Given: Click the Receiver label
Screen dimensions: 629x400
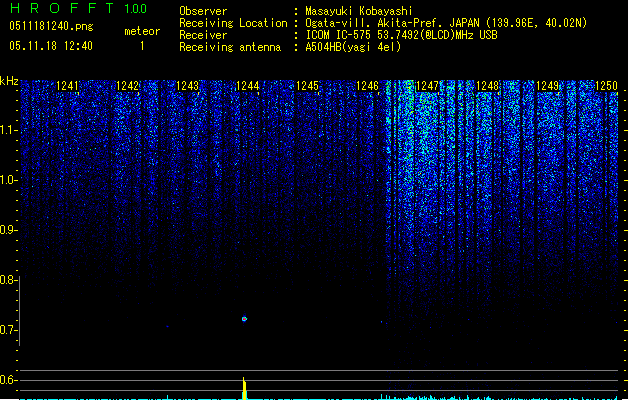Looking at the screenshot, I should click(203, 35).
